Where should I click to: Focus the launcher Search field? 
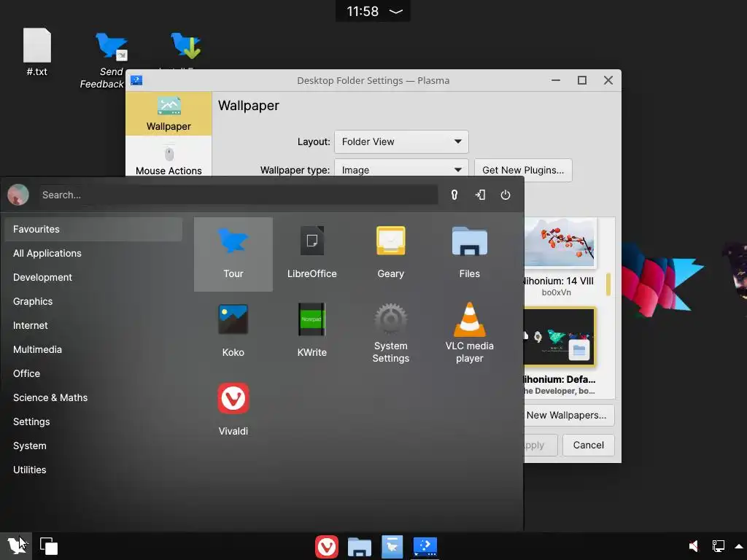[239, 195]
